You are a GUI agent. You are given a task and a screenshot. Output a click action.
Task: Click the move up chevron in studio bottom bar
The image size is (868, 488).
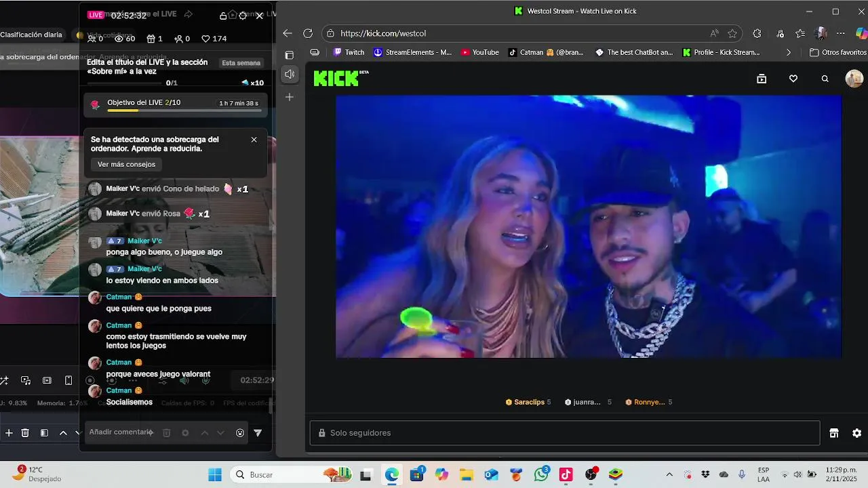[x=63, y=433]
